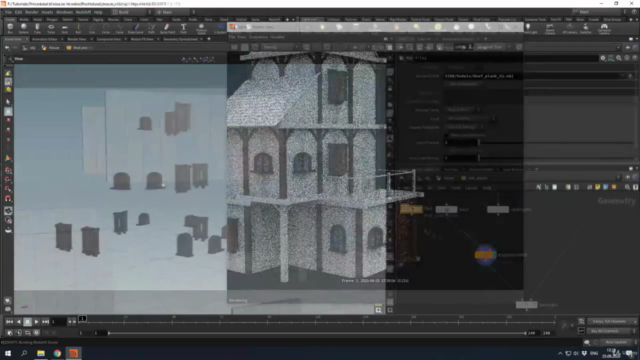Open the Edit menu
The image size is (640, 360).
point(18,12)
